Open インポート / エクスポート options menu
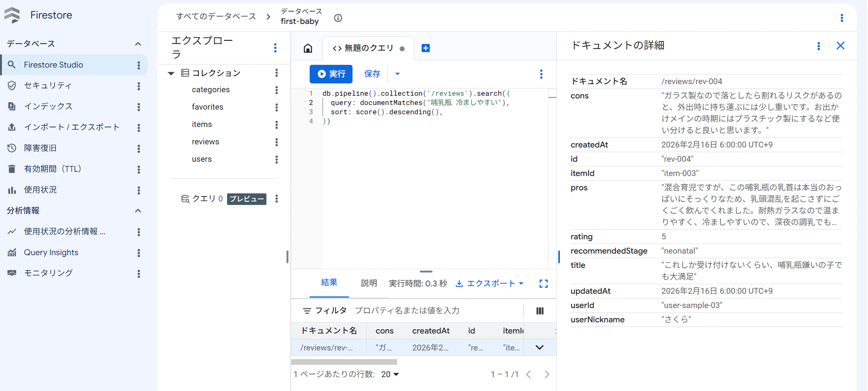This screenshot has height=391, width=868. [x=139, y=127]
